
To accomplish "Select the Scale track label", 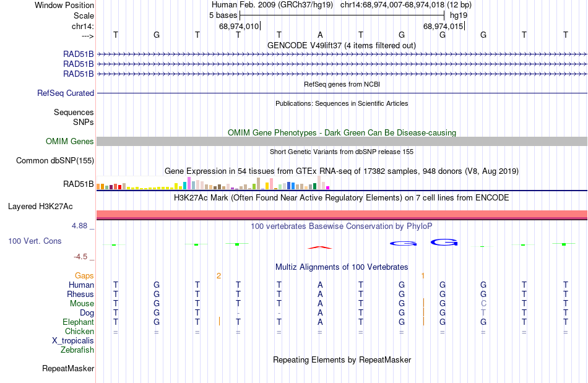I will [84, 15].
